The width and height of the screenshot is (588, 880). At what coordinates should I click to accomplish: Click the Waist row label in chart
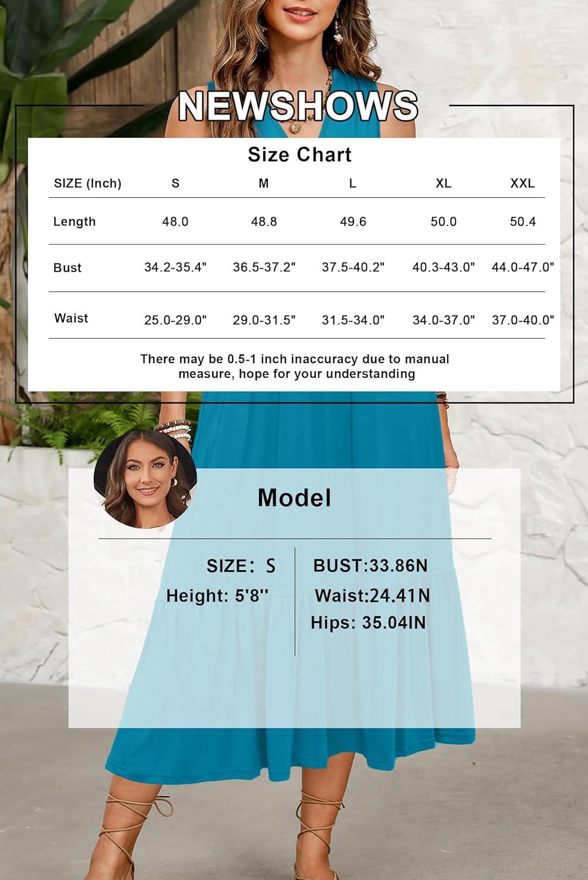(71, 319)
